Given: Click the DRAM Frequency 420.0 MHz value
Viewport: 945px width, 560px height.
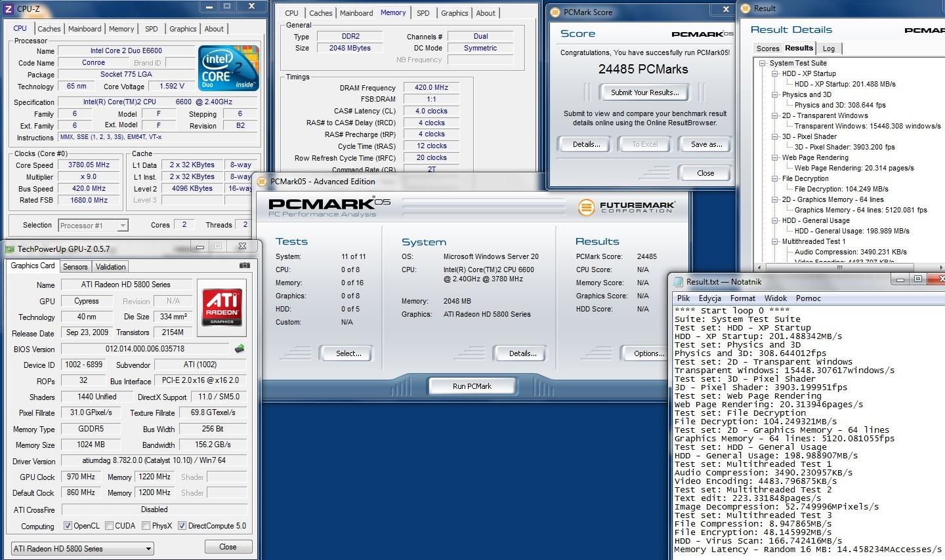Looking at the screenshot, I should (x=431, y=87).
